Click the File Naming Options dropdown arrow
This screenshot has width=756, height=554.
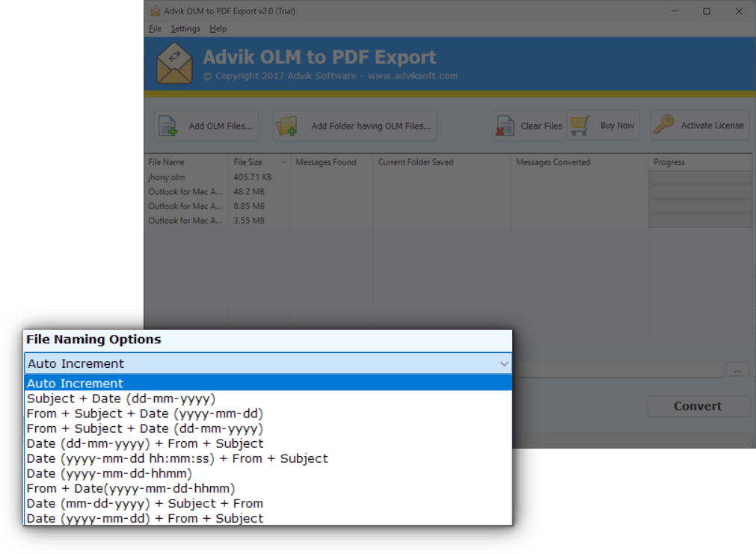point(504,363)
